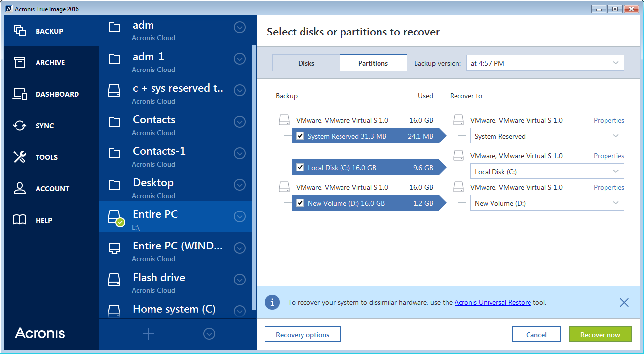Image resolution: width=644 pixels, height=354 pixels.
Task: Open the System Reserved destination dropdown
Action: click(546, 136)
